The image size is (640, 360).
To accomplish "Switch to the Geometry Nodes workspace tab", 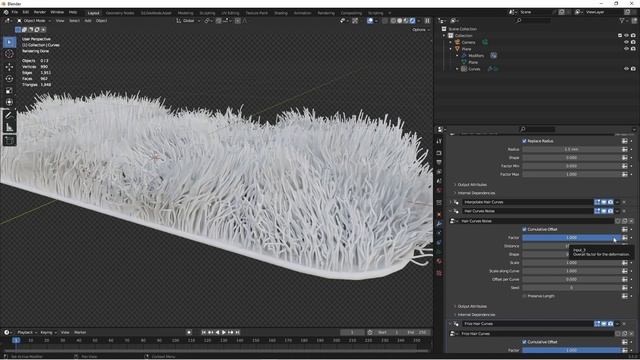I will coord(120,13).
